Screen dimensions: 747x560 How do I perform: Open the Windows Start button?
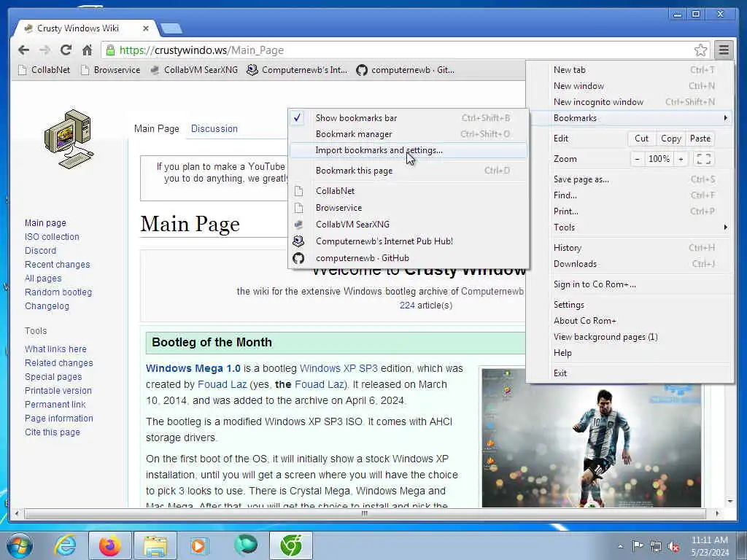[x=20, y=545]
